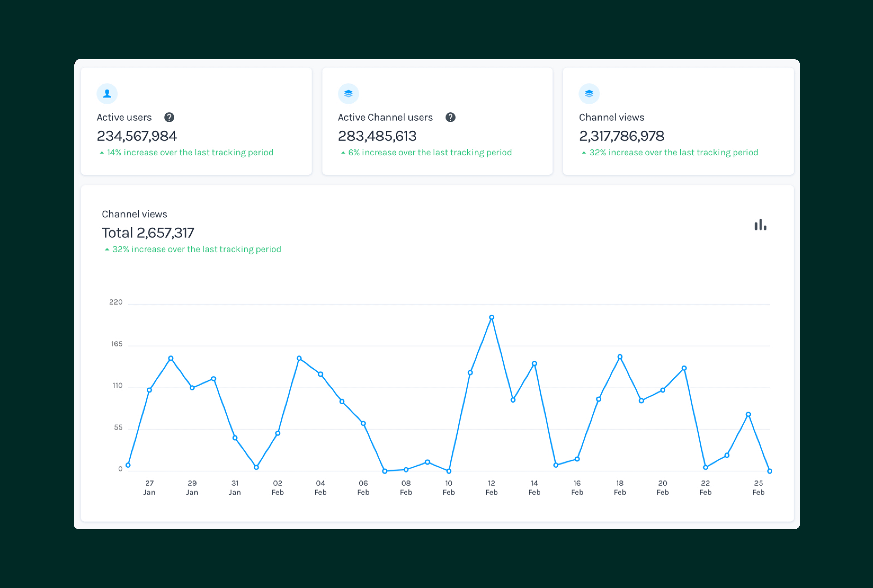Select the data point at 29 Jan
The height and width of the screenshot is (588, 873).
[x=192, y=388]
